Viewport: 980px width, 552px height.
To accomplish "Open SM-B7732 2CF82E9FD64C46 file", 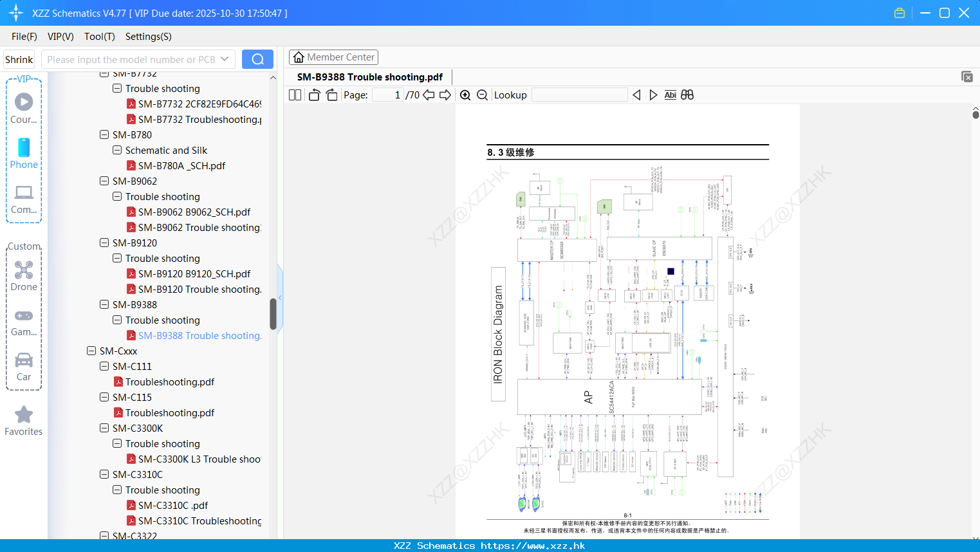I will 194,104.
